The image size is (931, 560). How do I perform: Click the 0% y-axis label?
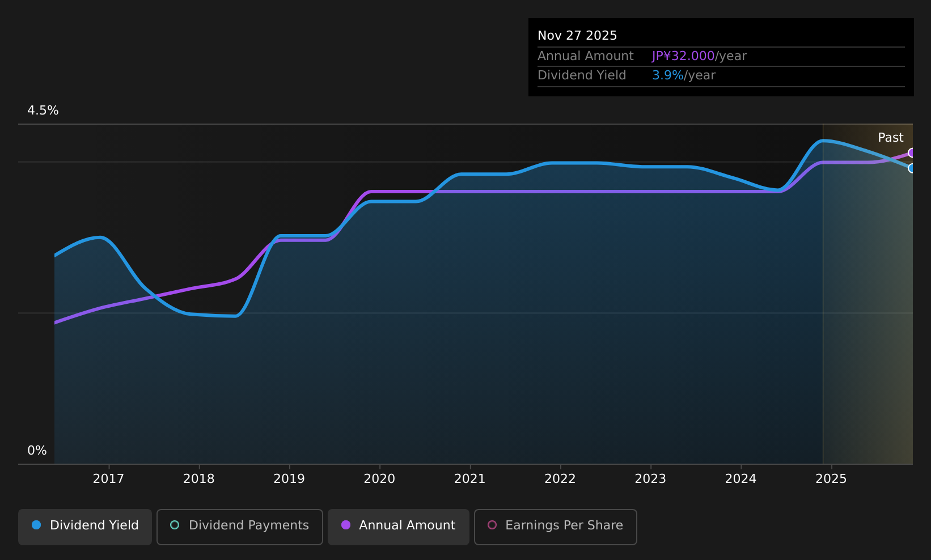37,451
